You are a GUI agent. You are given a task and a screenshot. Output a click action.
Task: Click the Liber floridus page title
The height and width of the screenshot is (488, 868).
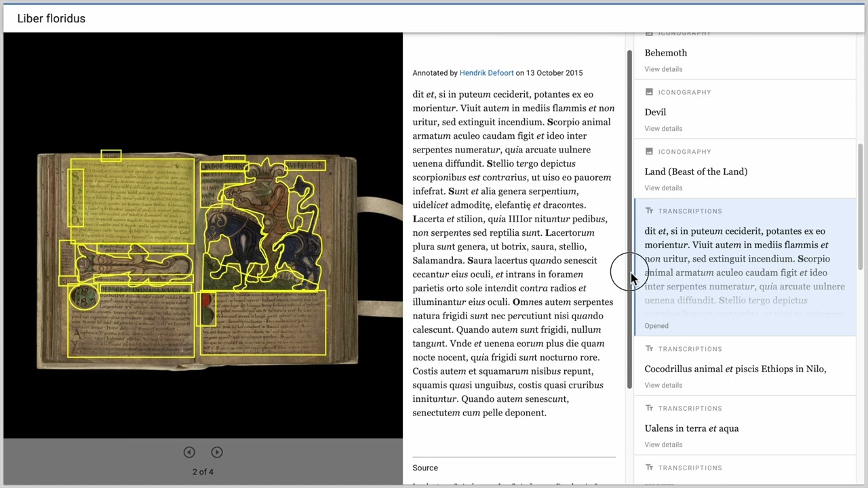coord(52,18)
